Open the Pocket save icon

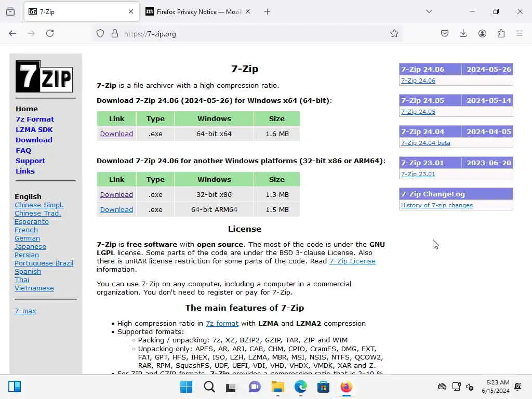[x=445, y=33]
